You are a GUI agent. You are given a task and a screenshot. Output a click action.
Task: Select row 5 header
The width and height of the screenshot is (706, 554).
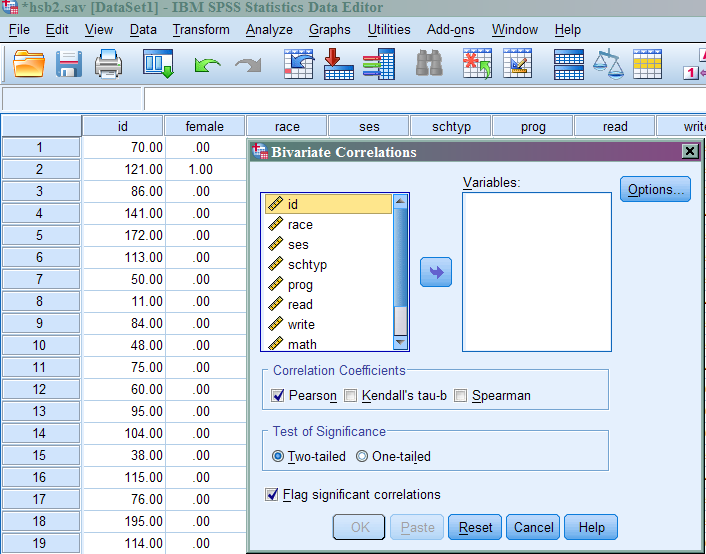[x=41, y=235]
